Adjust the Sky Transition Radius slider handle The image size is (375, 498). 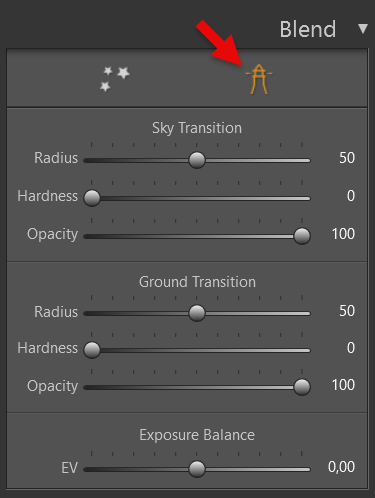tap(197, 160)
